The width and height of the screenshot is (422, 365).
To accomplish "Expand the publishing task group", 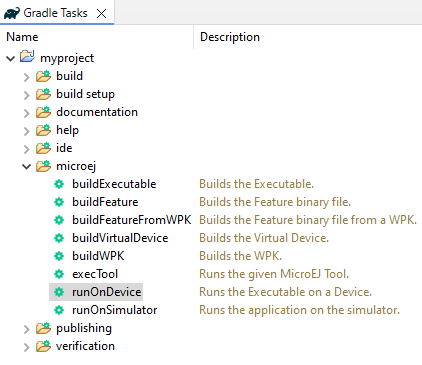I will [27, 329].
